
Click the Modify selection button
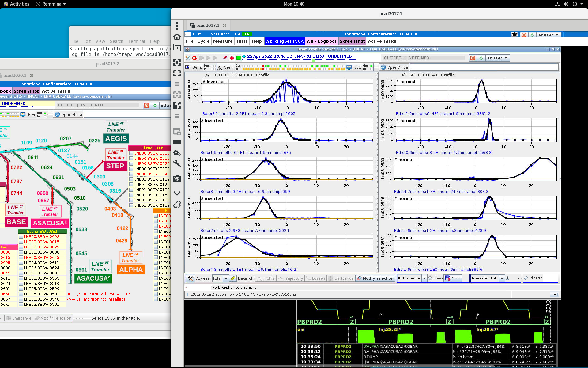tap(375, 278)
